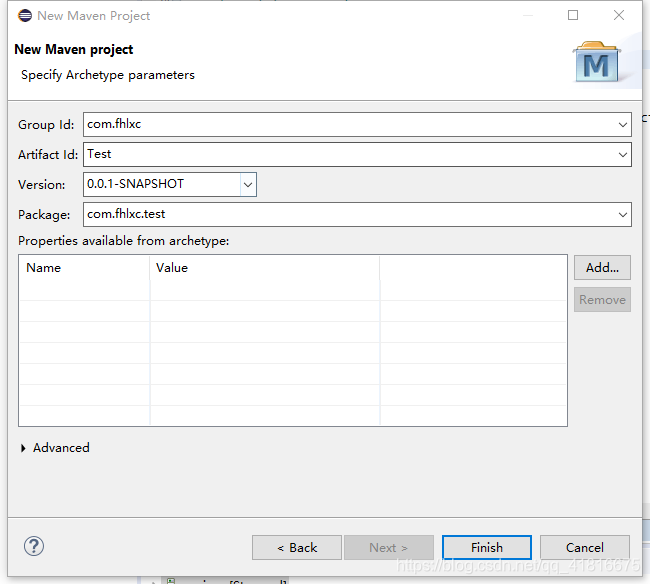Click the disabled Next button
The height and width of the screenshot is (584, 650).
[389, 548]
